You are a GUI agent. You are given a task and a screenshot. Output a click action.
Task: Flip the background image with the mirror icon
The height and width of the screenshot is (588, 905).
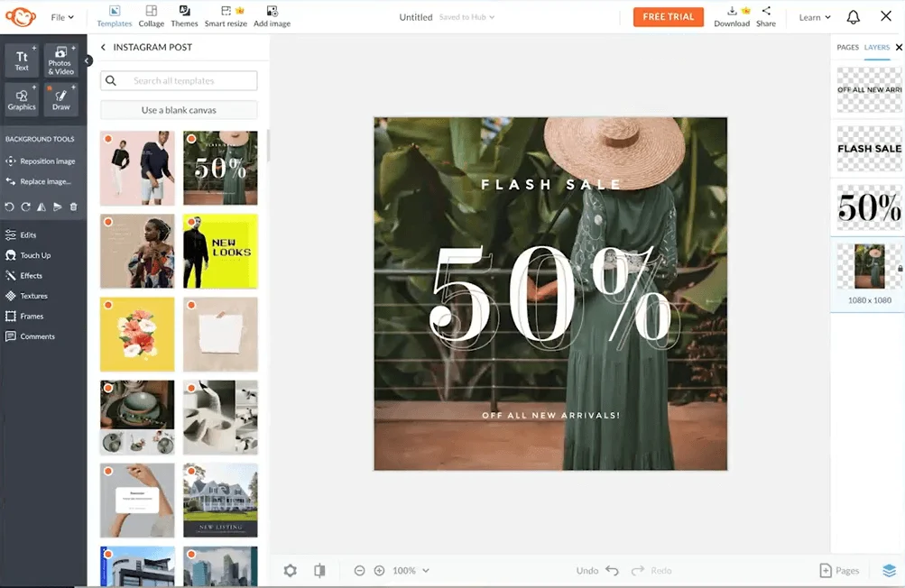41,207
